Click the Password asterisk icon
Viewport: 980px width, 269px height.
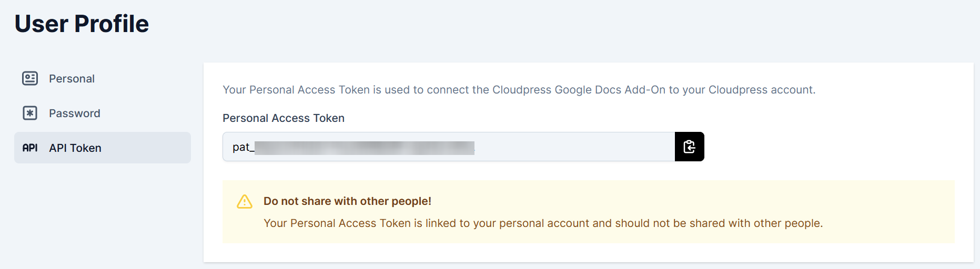30,113
